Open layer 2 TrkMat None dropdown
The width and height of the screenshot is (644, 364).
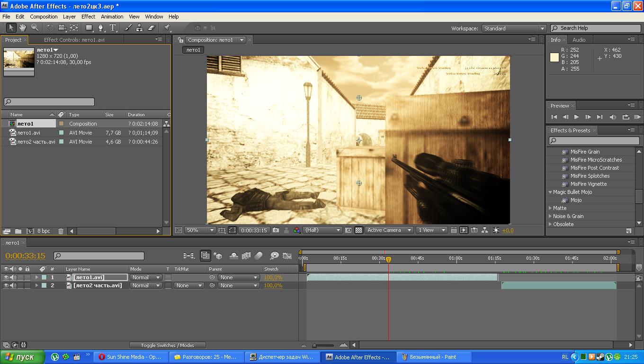189,285
